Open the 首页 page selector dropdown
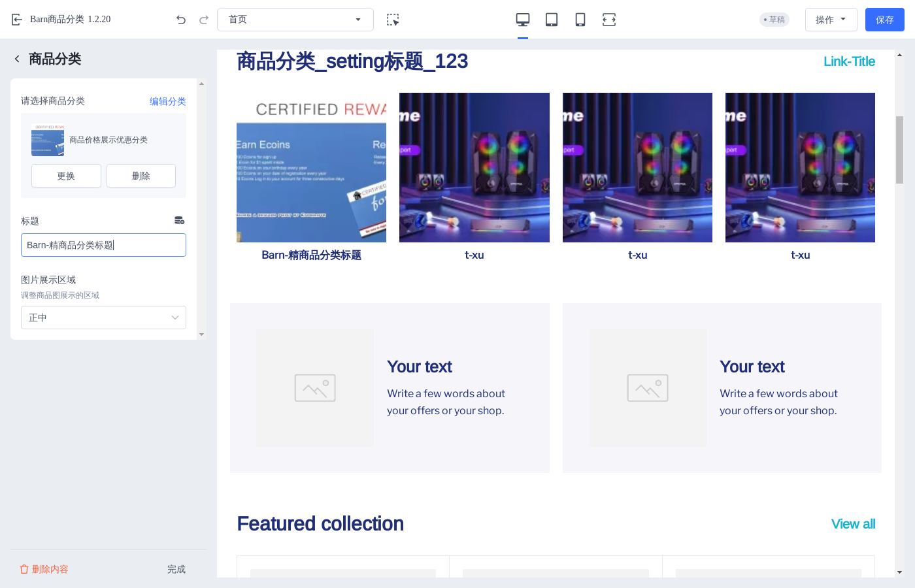The height and width of the screenshot is (588, 915). point(295,20)
